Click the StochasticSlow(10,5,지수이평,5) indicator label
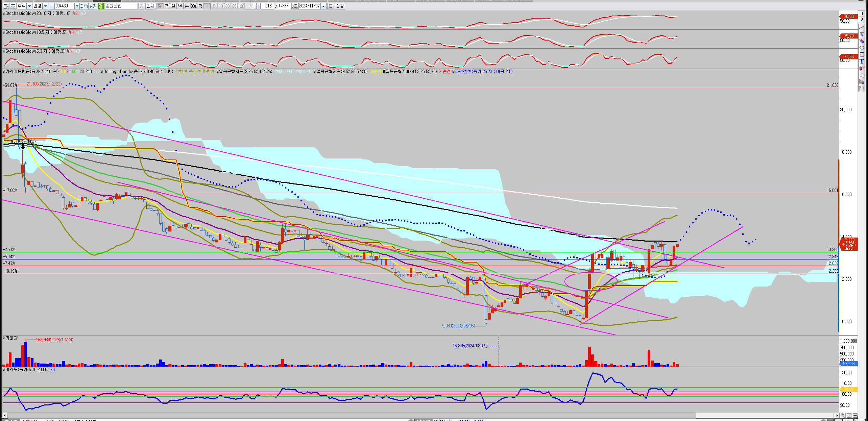 tap(36, 32)
